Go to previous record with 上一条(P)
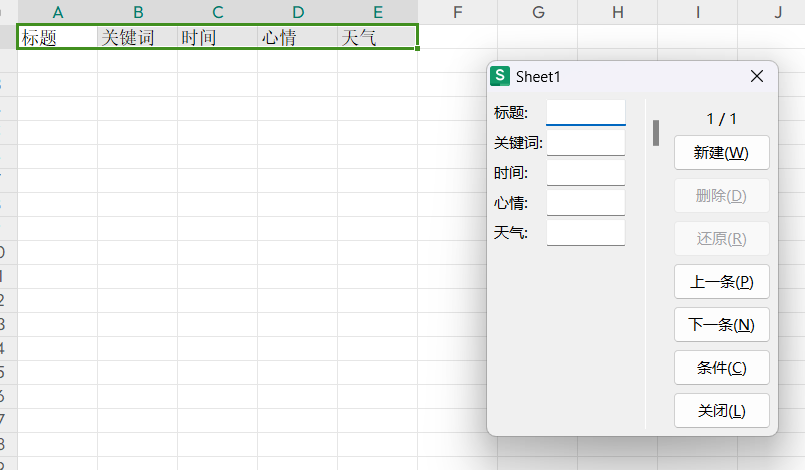The image size is (805, 470). [721, 281]
